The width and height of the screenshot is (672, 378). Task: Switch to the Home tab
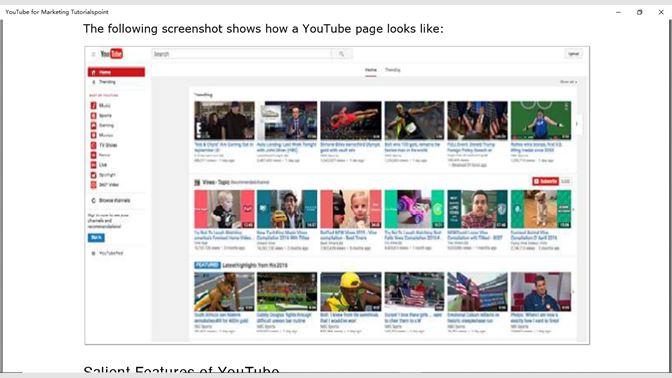(371, 70)
